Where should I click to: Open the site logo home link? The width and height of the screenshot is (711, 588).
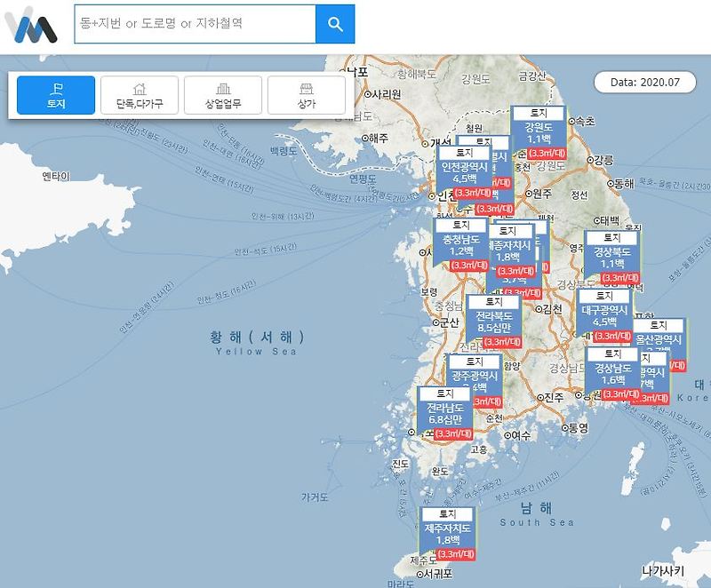coord(31,26)
